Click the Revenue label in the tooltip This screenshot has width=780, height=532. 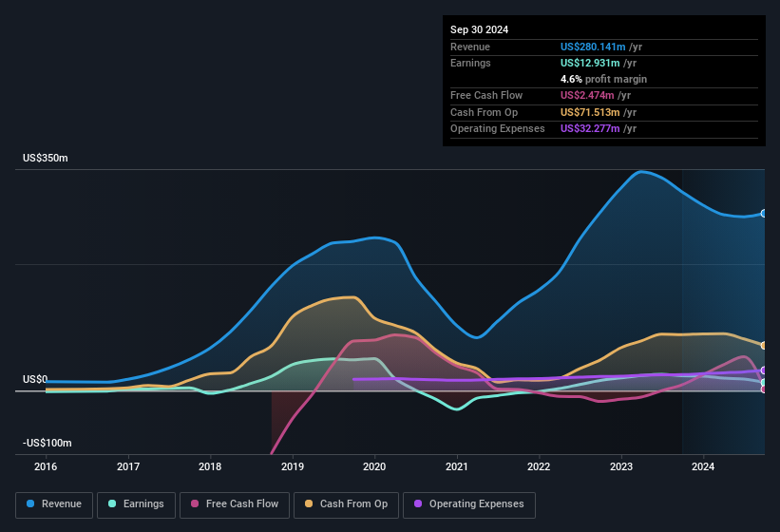click(470, 47)
